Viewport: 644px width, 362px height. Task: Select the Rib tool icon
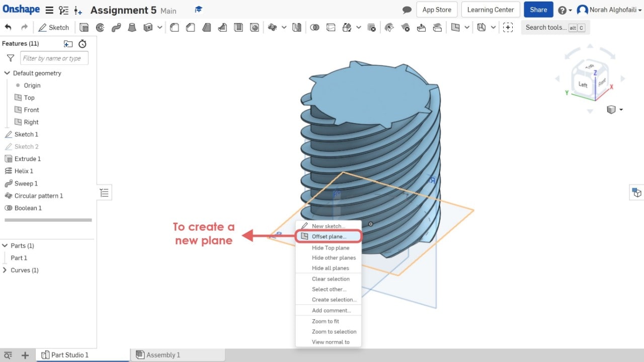click(x=222, y=28)
